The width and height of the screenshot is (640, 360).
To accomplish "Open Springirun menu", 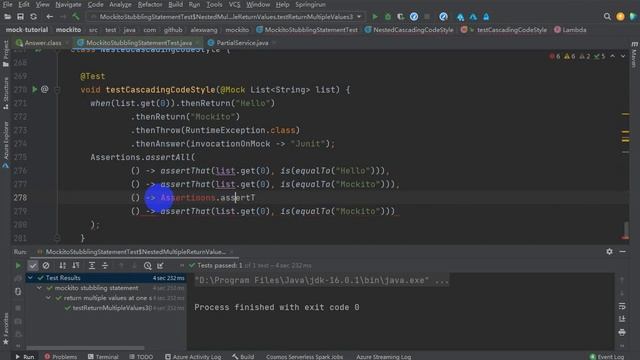I will tap(311, 4).
